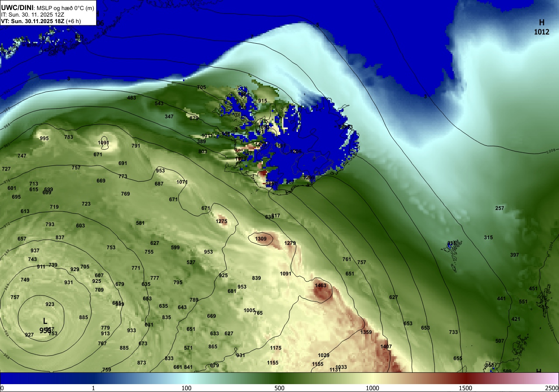Click the 100 tick on color scale

[186, 388]
